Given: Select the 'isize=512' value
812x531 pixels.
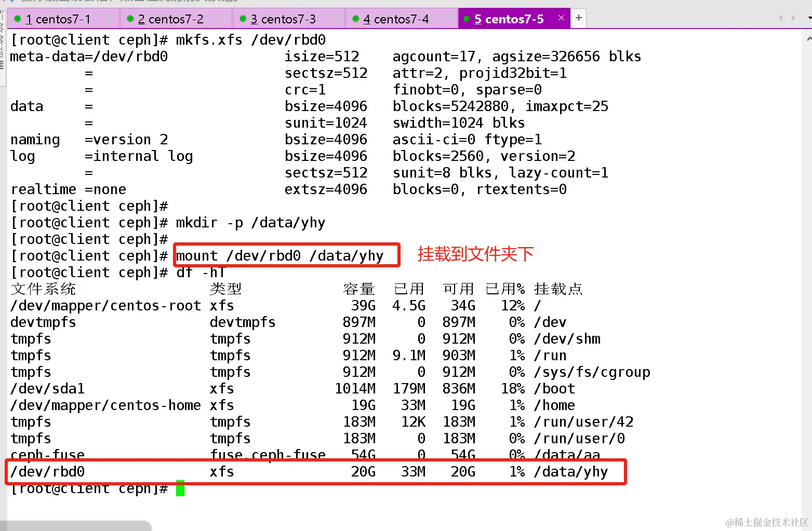Looking at the screenshot, I should click(322, 57).
